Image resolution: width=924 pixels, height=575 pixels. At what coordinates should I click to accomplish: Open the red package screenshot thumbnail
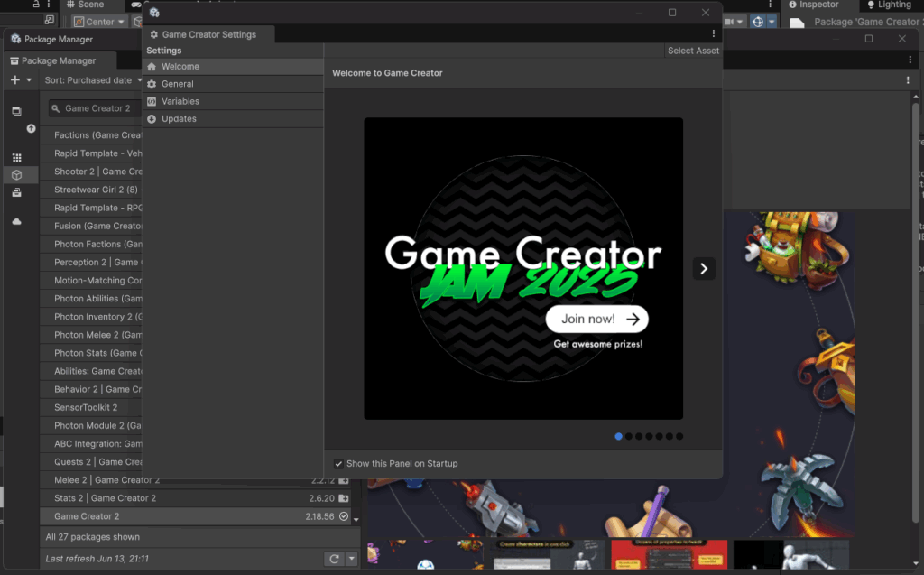(669, 554)
